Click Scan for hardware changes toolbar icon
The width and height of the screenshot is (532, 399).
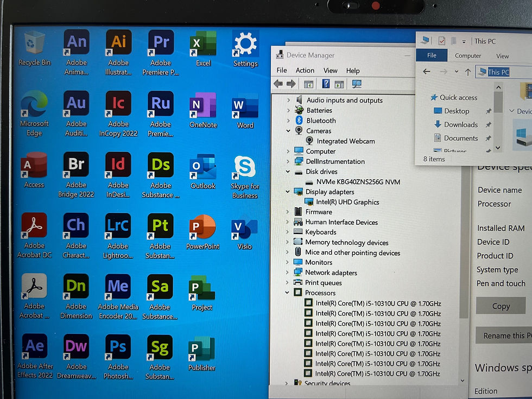click(x=357, y=84)
